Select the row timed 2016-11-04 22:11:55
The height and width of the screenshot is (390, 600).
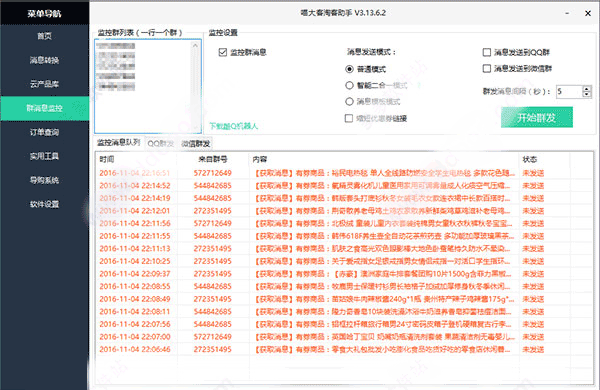click(x=344, y=236)
